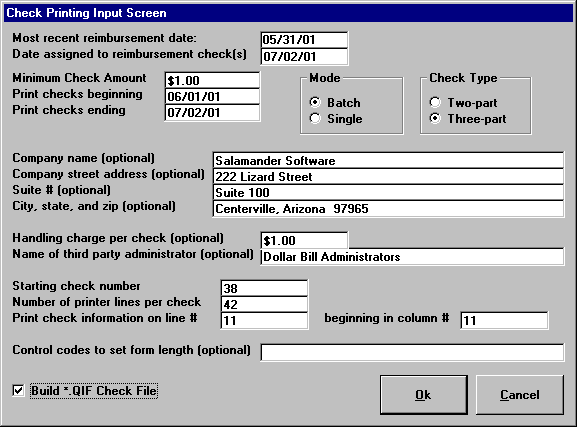Click the Handling charge per check field
This screenshot has width=577, height=427.
(304, 240)
